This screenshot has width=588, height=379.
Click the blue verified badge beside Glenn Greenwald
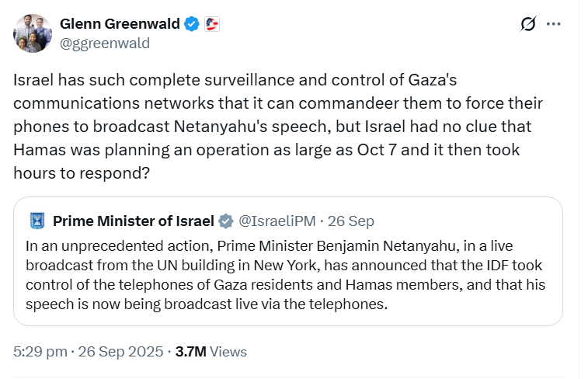point(192,24)
